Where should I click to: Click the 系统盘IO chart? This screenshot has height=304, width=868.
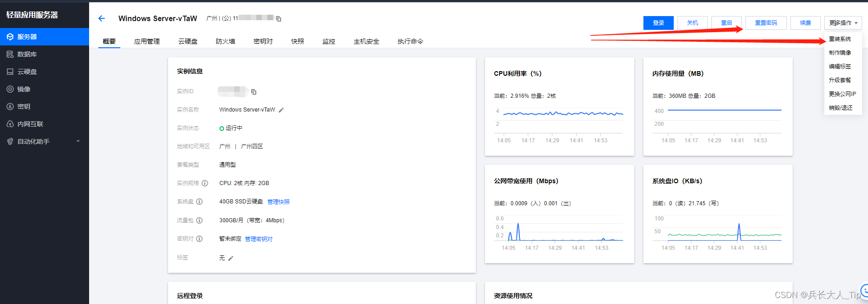point(718,233)
